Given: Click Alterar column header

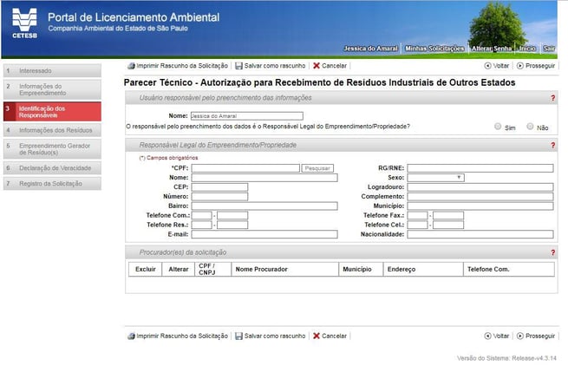Looking at the screenshot, I should point(179,269).
